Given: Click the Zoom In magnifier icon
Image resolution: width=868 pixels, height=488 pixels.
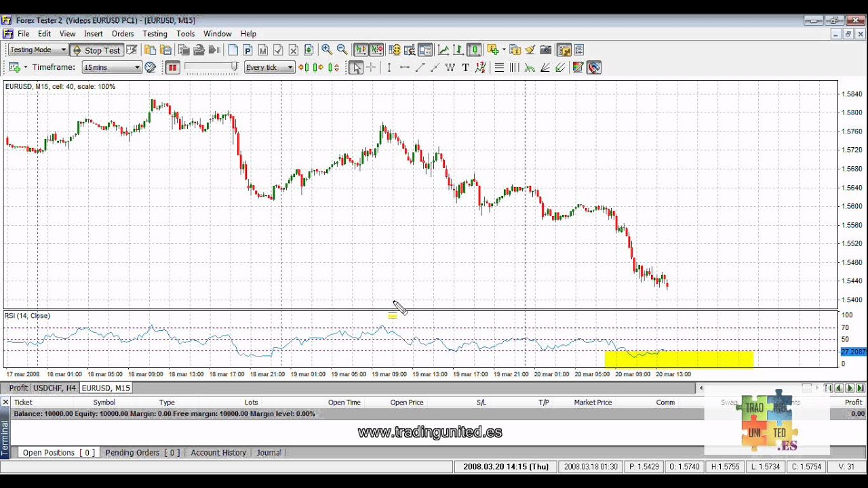Looking at the screenshot, I should [326, 49].
